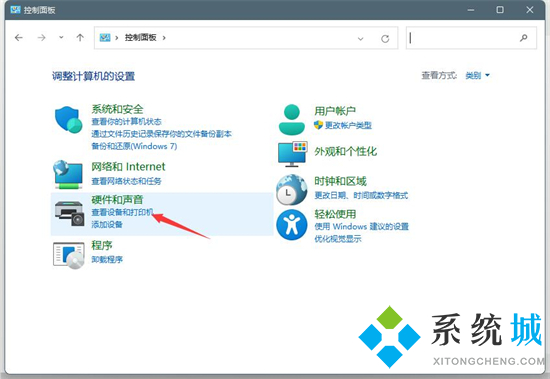The image size is (550, 379).
Task: Go back with the left arrow button
Action: click(19, 38)
